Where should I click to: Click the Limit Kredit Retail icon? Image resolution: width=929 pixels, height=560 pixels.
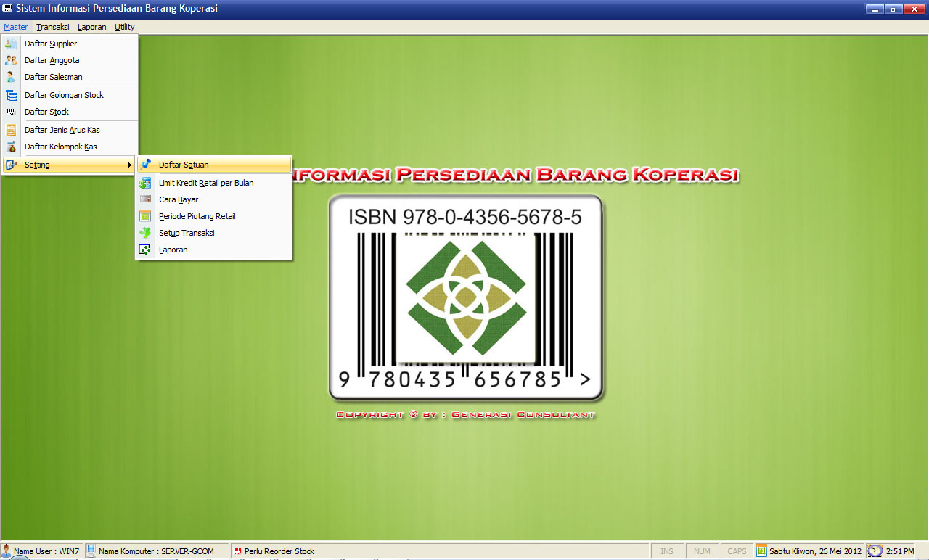145,183
